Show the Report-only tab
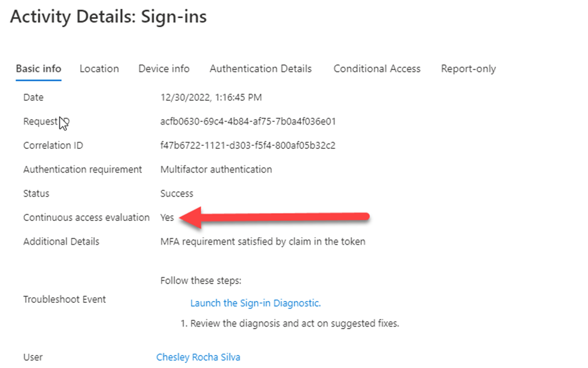Screen dimensions: 588x368 click(468, 69)
